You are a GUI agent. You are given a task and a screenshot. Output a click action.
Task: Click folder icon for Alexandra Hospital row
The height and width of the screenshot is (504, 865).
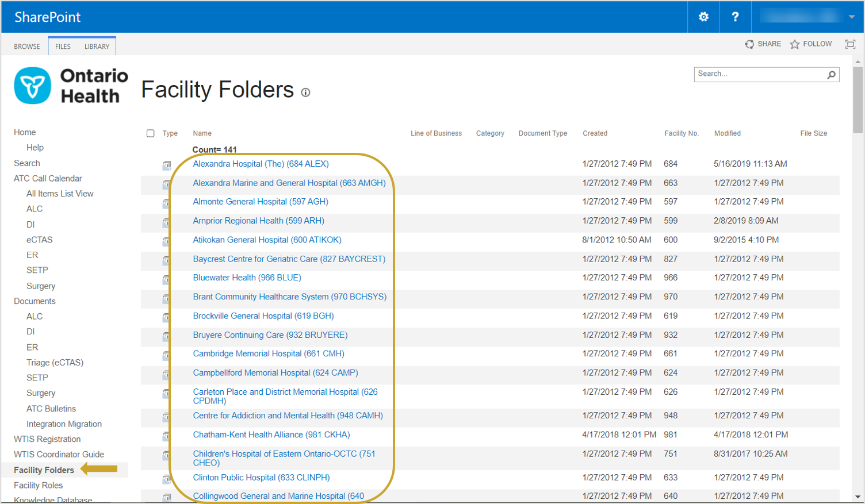pyautogui.click(x=167, y=165)
